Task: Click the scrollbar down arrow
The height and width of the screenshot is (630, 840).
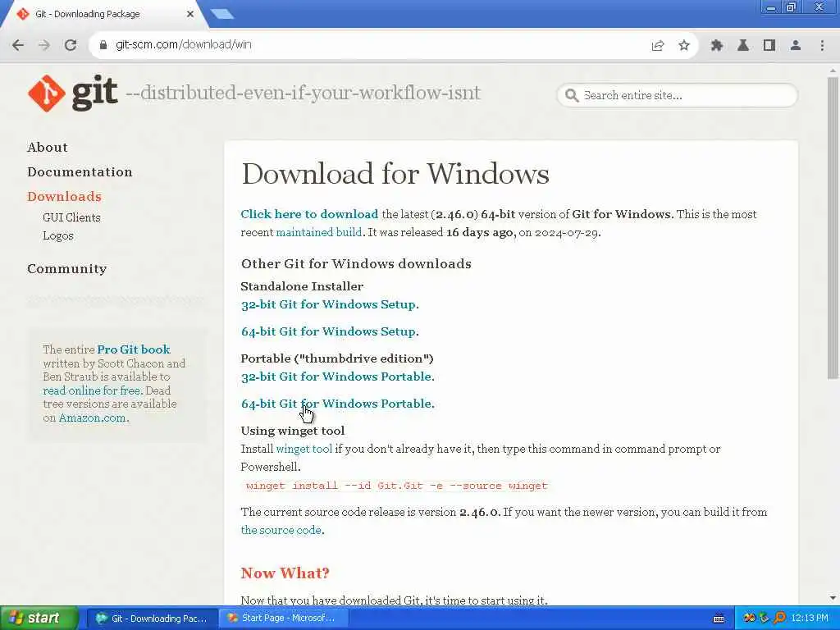Action: coord(833,597)
